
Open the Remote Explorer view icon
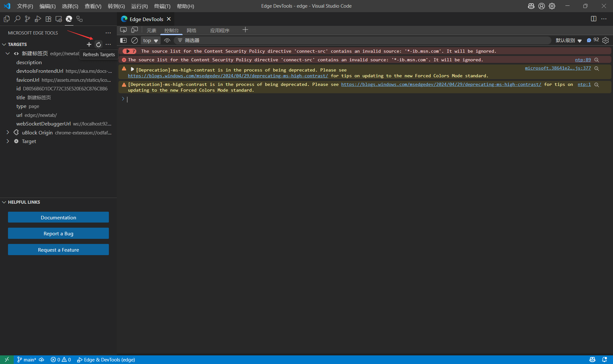point(59,19)
